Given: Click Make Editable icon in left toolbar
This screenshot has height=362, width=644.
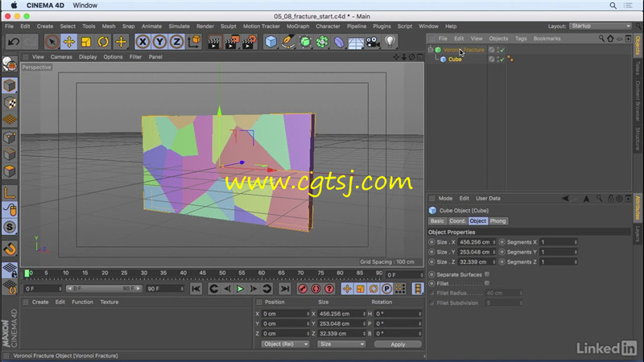Looking at the screenshot, I should click(10, 64).
